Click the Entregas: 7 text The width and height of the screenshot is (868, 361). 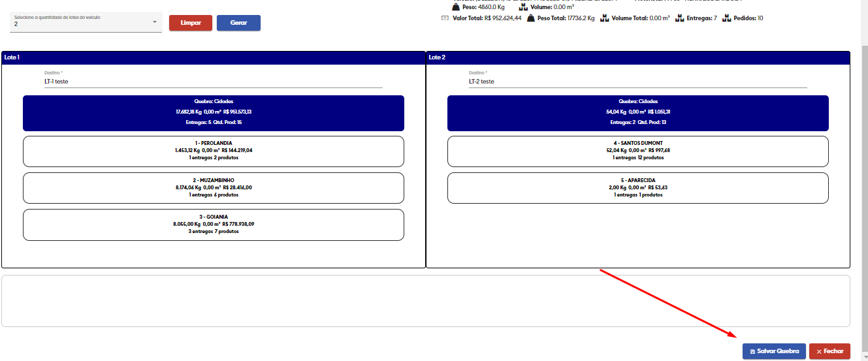(701, 18)
